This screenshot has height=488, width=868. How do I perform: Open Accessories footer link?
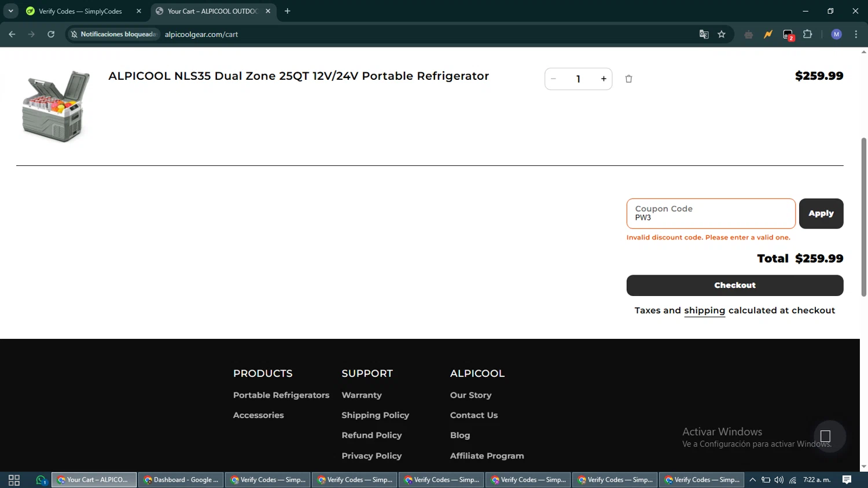pyautogui.click(x=258, y=415)
